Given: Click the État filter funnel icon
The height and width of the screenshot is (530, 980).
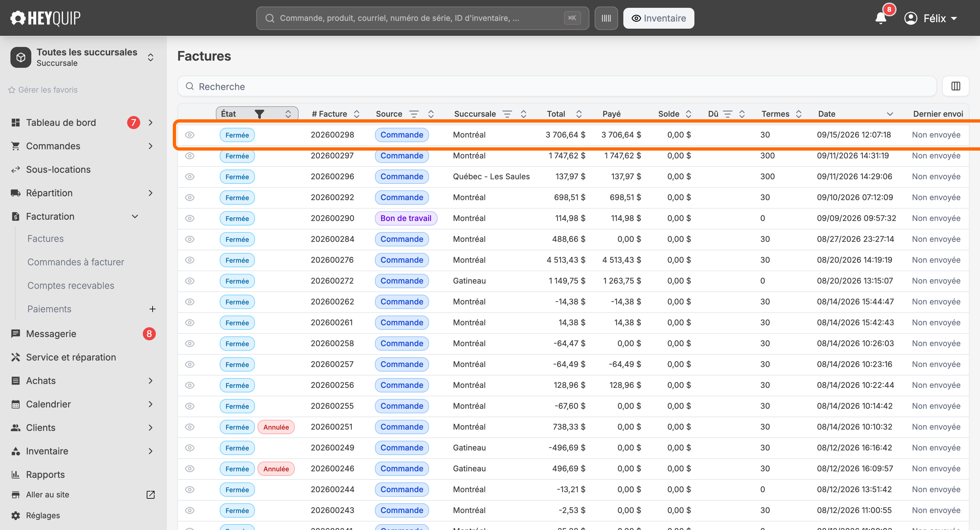Looking at the screenshot, I should coord(259,114).
